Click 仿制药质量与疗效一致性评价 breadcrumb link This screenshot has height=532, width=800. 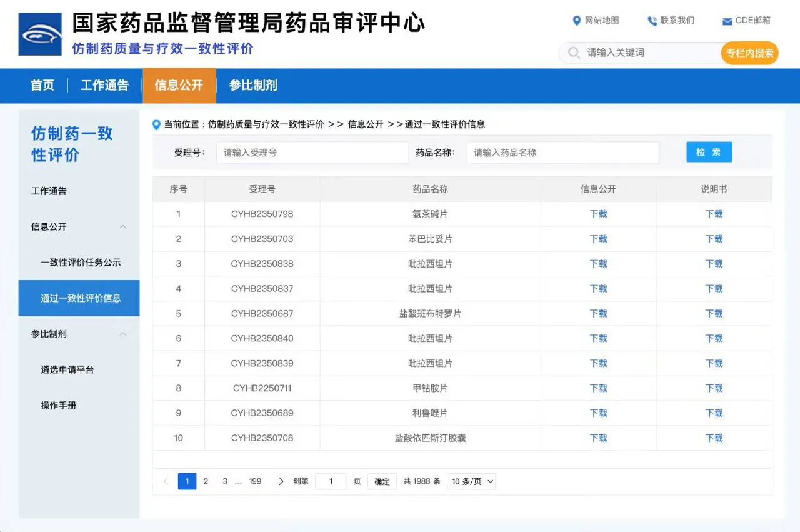pos(266,124)
